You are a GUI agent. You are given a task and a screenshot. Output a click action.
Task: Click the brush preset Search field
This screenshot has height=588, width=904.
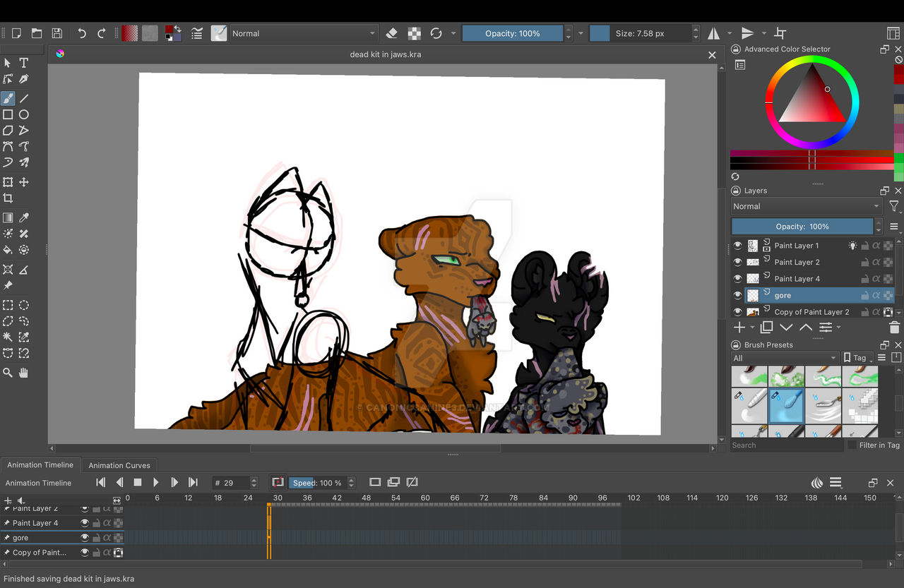pos(787,445)
